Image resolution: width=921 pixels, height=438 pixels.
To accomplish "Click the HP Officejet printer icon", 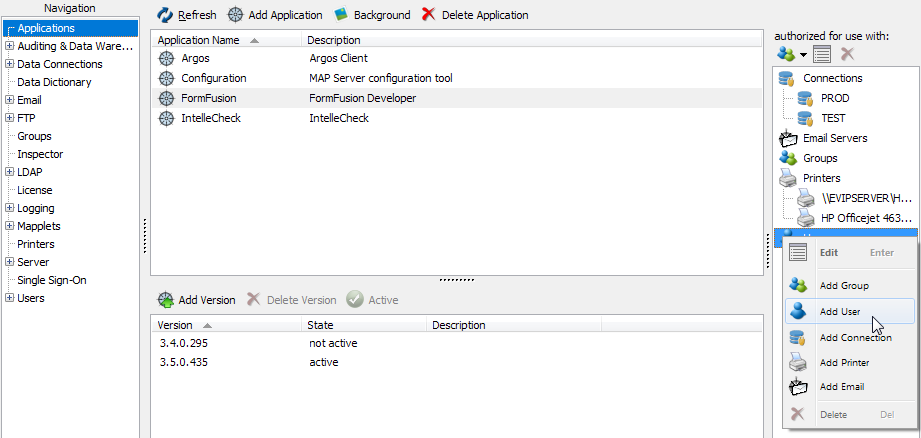I will [805, 218].
